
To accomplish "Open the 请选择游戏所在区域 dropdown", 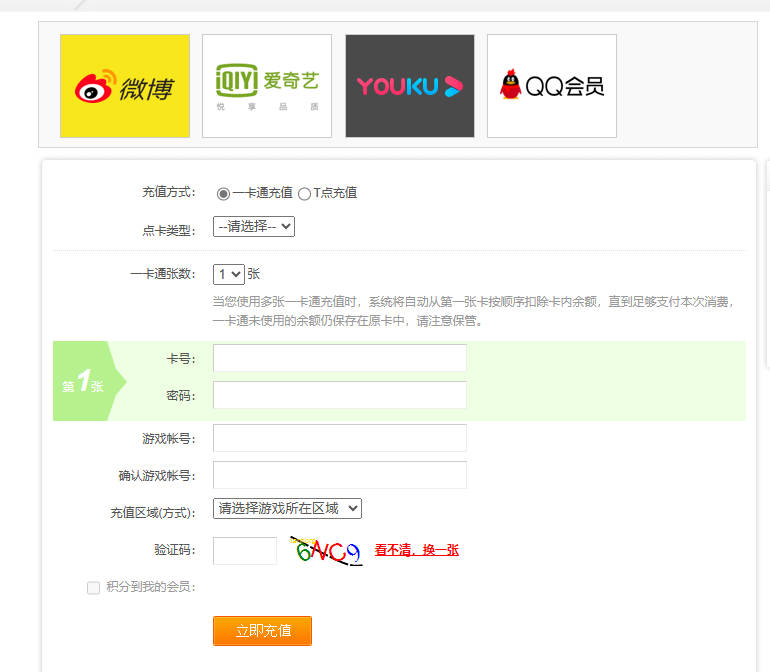I will (287, 508).
